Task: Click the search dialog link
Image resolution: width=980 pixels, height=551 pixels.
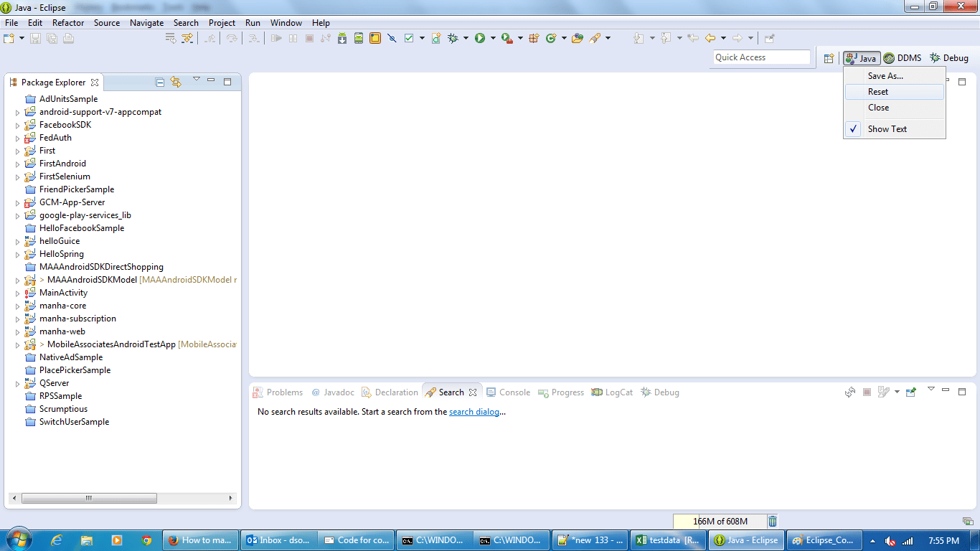Action: click(x=475, y=411)
